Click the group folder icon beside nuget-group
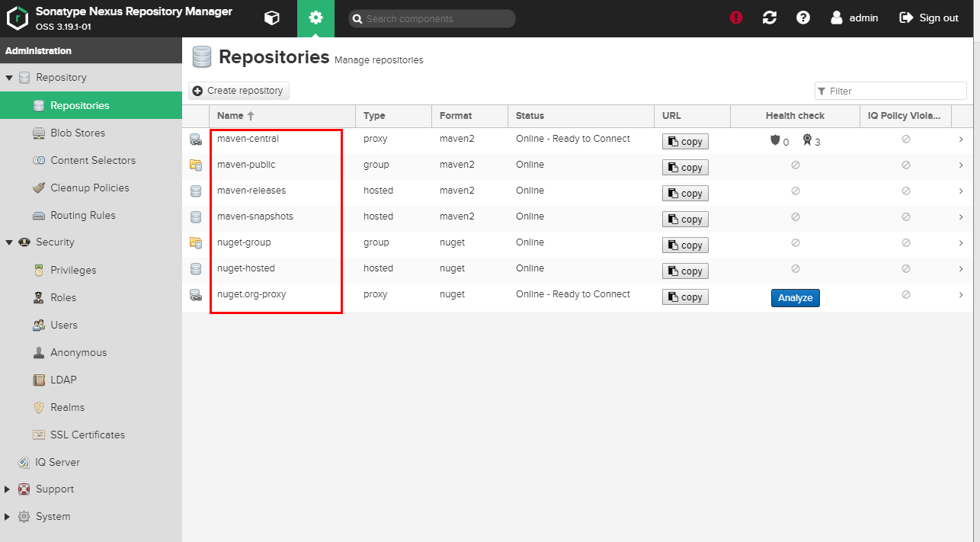Screen dimensions: 980x542 196,243
